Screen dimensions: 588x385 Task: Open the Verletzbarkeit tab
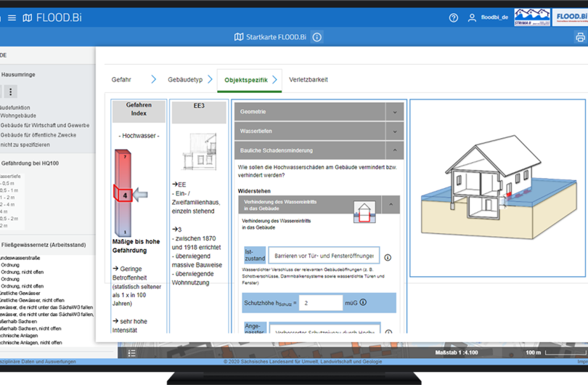coord(308,79)
